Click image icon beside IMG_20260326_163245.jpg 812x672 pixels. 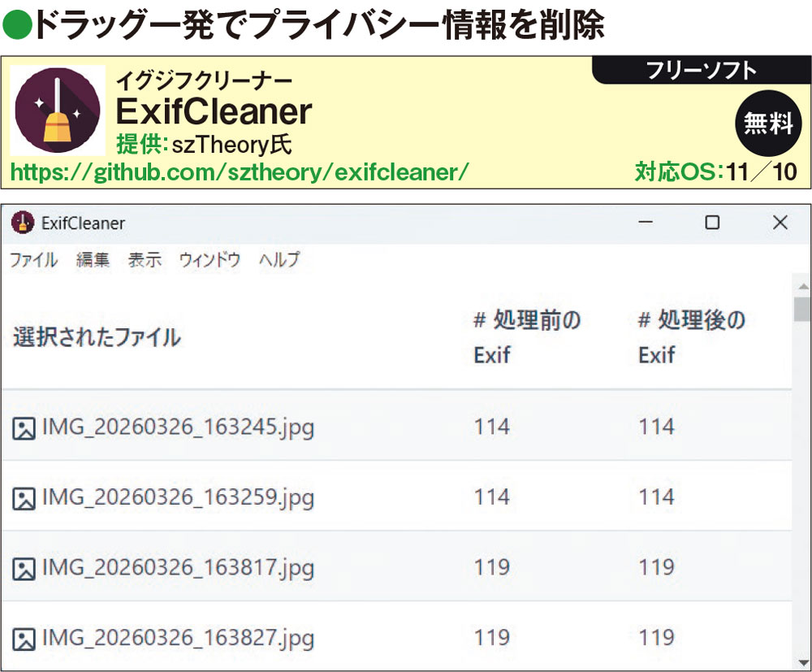pyautogui.click(x=24, y=428)
